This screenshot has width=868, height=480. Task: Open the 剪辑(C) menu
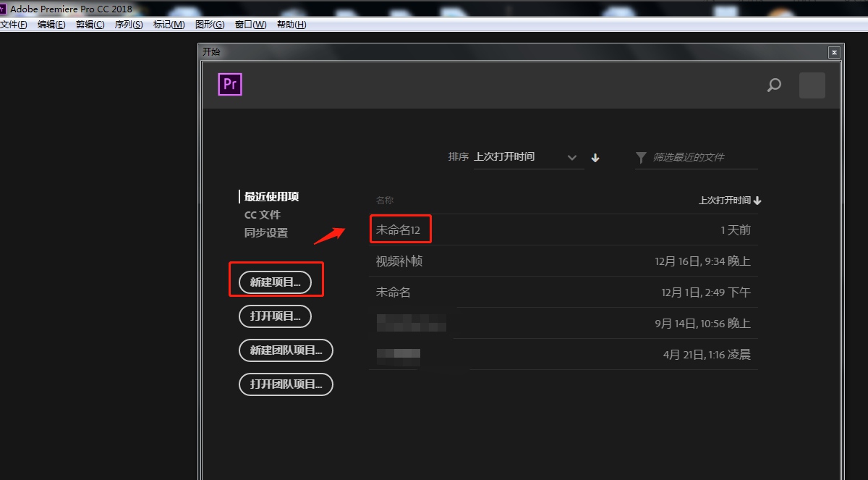[90, 25]
